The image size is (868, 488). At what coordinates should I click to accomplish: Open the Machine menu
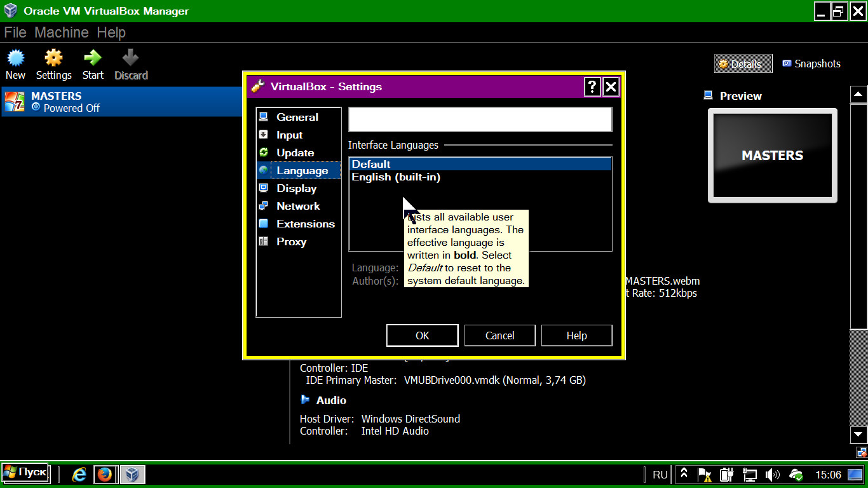tap(62, 32)
